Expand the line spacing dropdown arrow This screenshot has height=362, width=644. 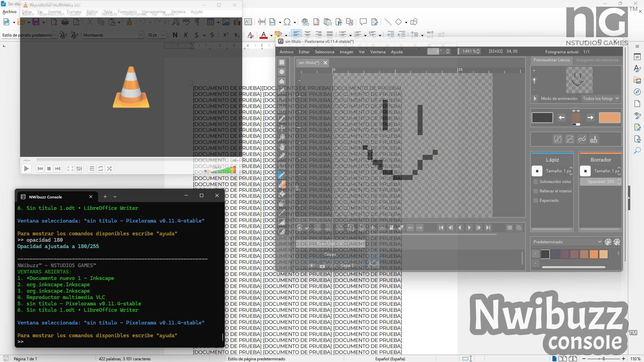(422, 35)
